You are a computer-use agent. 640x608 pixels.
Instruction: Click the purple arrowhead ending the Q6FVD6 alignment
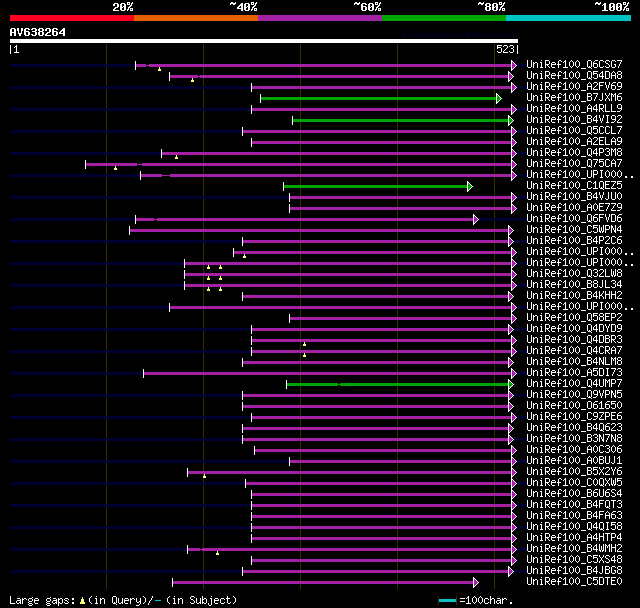tap(476, 220)
